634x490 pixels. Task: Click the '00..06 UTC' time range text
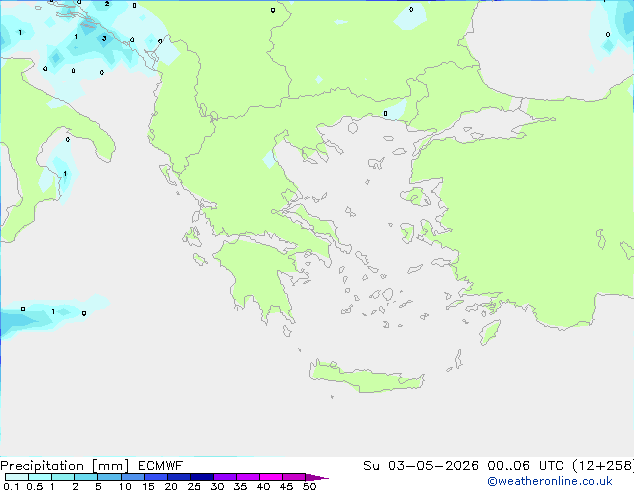click(x=525, y=466)
